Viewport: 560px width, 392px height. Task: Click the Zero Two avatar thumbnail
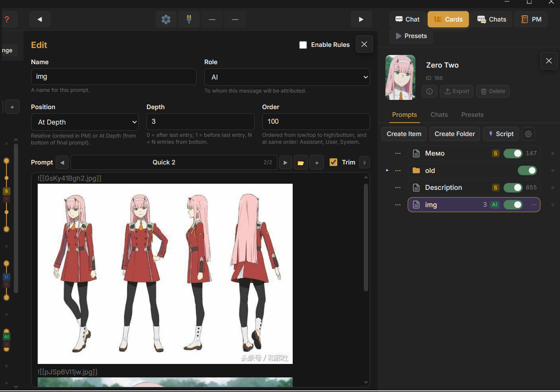pyautogui.click(x=400, y=78)
